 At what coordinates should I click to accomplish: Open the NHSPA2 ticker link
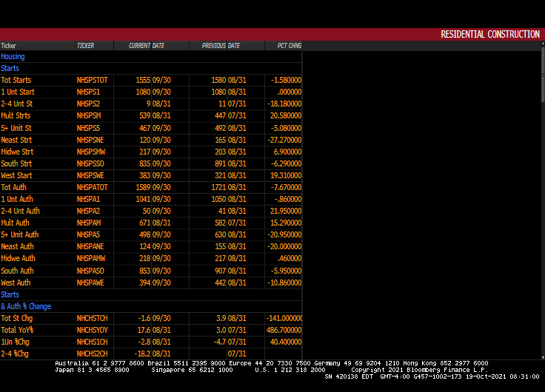(88, 211)
